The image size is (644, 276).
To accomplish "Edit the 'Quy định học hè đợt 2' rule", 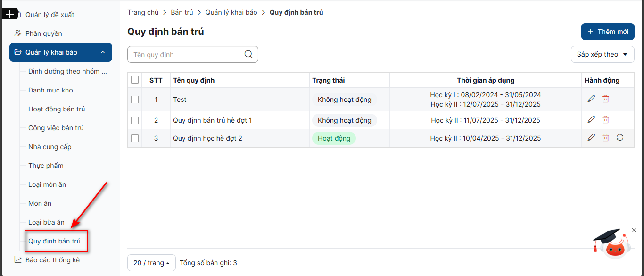I will pyautogui.click(x=591, y=138).
